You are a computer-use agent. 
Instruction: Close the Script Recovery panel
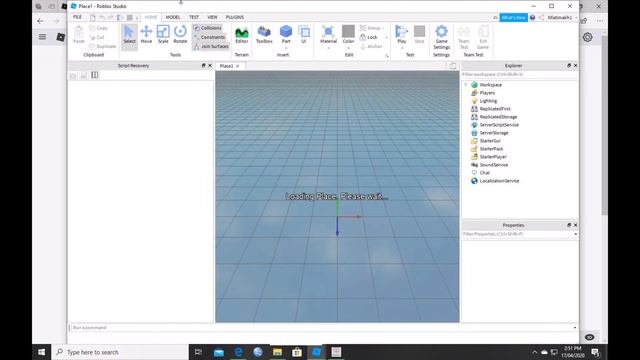click(210, 65)
